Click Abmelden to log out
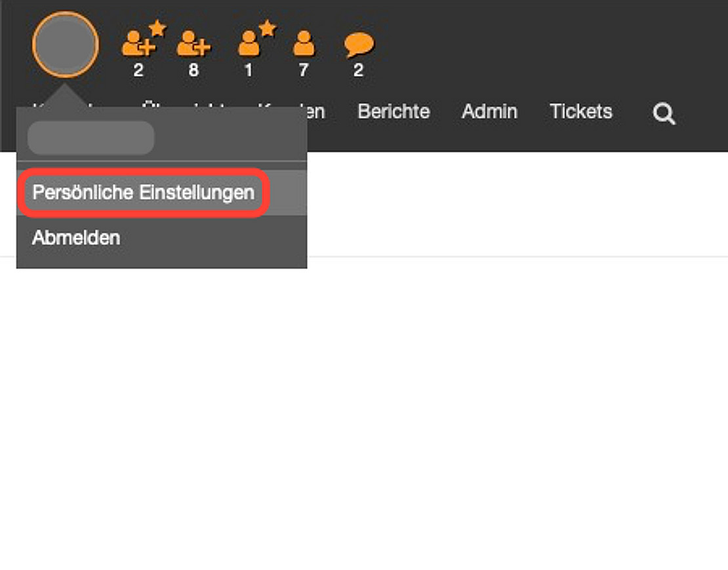The height and width of the screenshot is (570, 728). click(x=76, y=237)
